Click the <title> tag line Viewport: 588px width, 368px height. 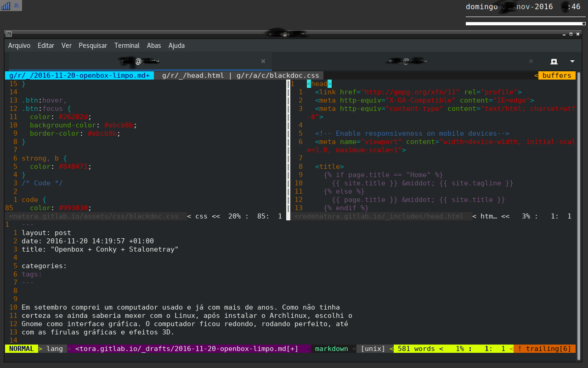tap(329, 167)
